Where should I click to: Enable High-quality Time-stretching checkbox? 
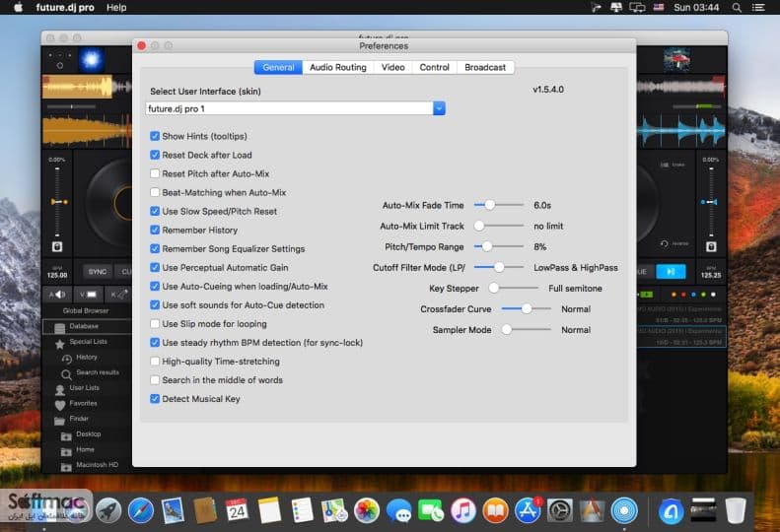tap(155, 362)
